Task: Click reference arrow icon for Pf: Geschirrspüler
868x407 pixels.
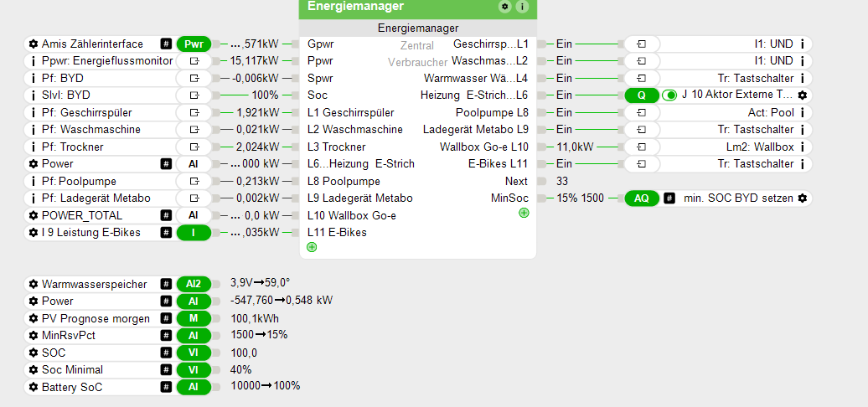Action: coord(194,112)
